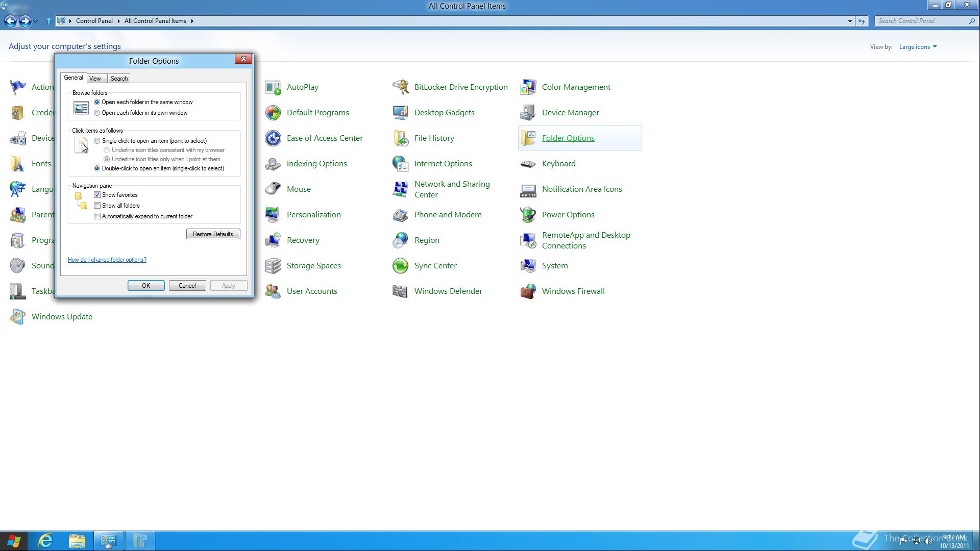Open the Start button on taskbar
Screen dimensions: 980x551
14,541
